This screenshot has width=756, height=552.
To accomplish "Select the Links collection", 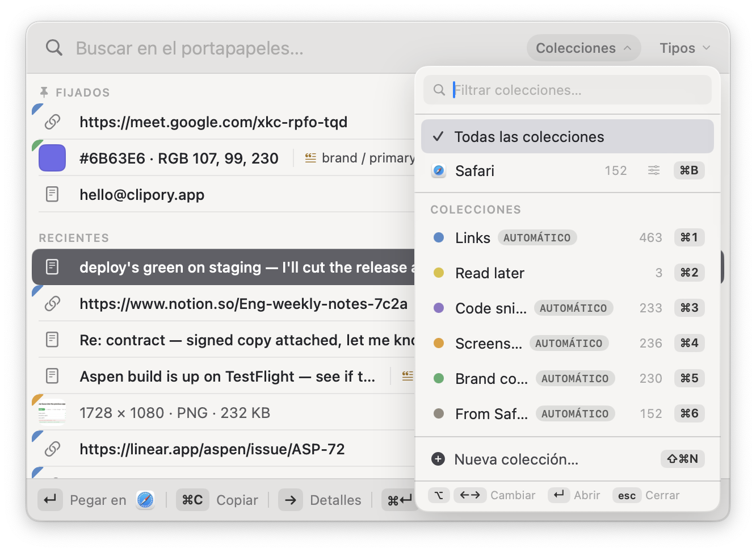I will point(568,237).
